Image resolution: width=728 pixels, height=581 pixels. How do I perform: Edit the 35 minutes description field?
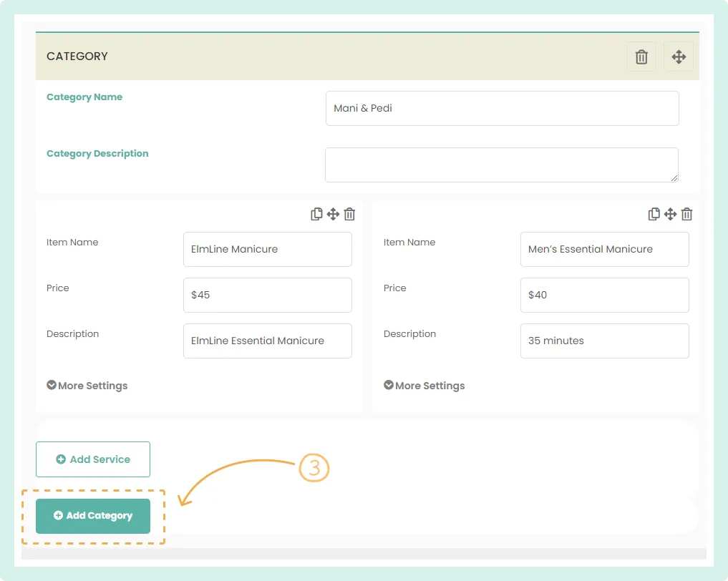click(x=604, y=341)
